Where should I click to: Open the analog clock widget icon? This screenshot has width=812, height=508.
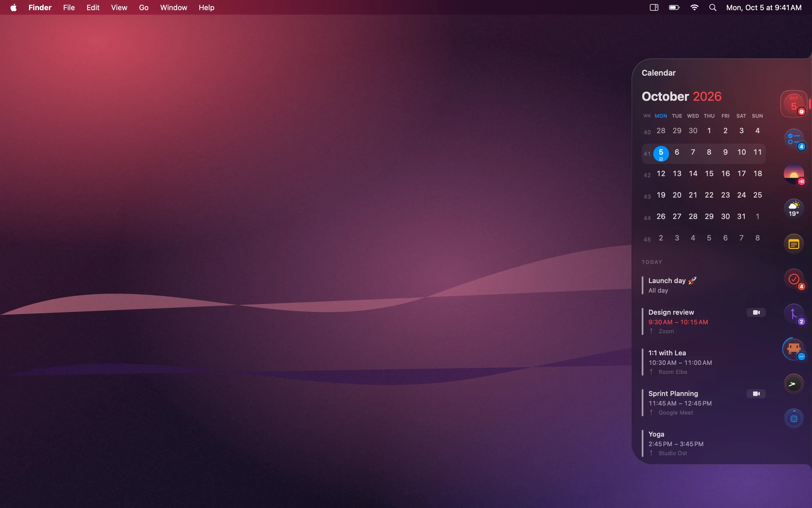[794, 384]
